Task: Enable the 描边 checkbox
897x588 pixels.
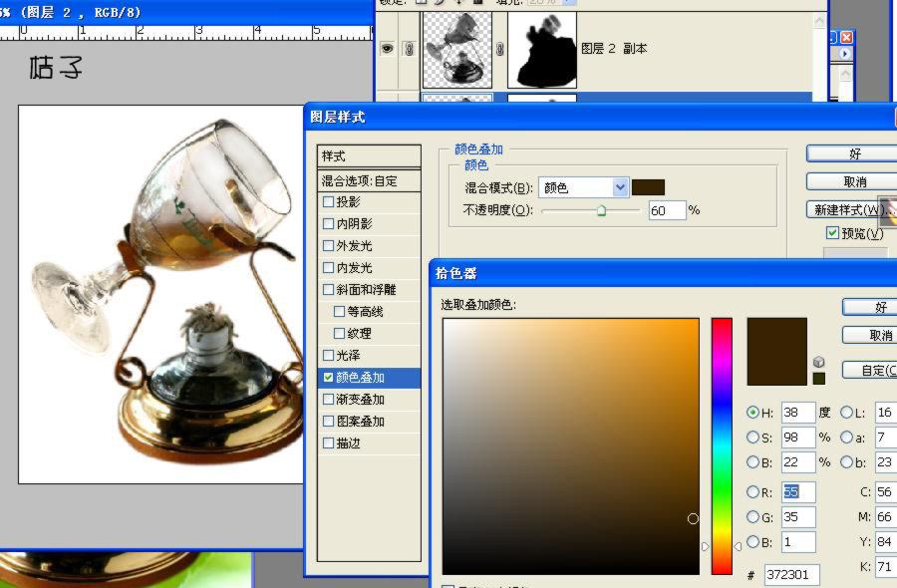Action: (x=328, y=443)
